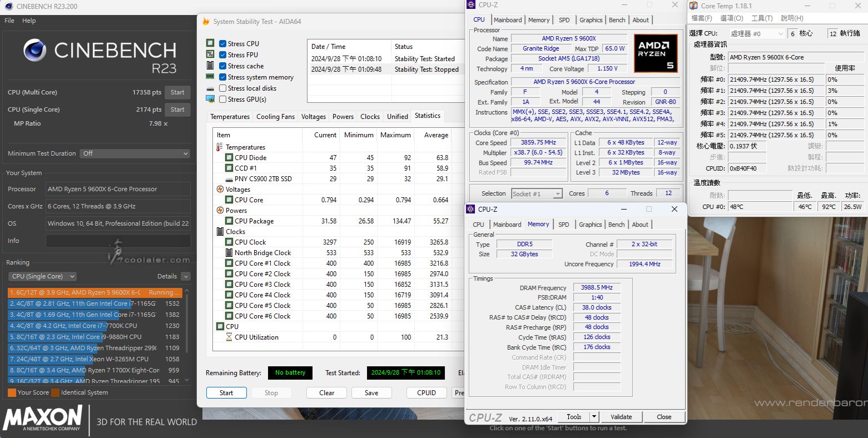Click the CPU Core voltage icon
Screen dimensions: 868x438
[x=229, y=200]
